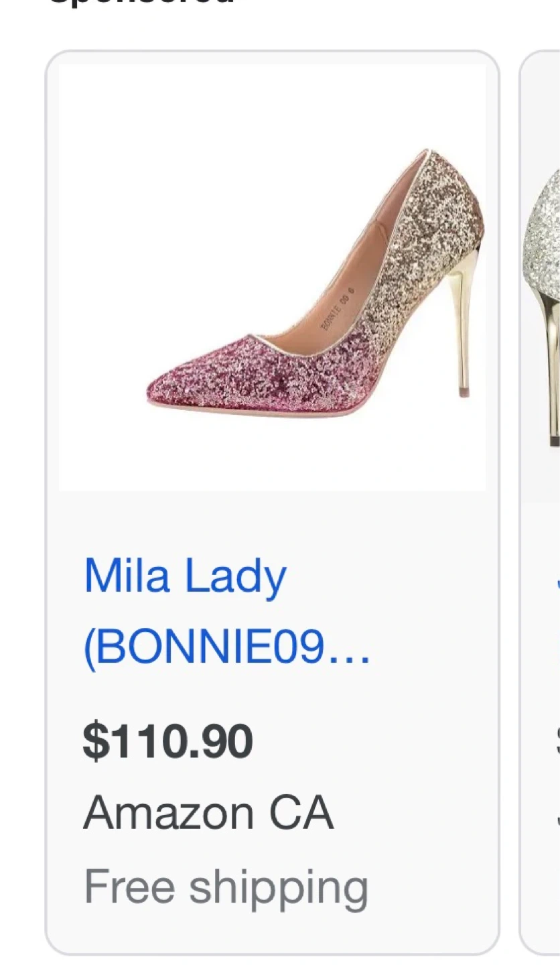
Task: Click the next card's cut-off price
Action: tap(557, 741)
